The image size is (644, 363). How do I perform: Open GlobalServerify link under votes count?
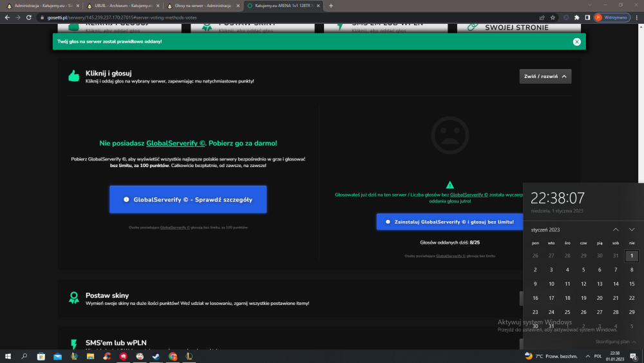[451, 256]
